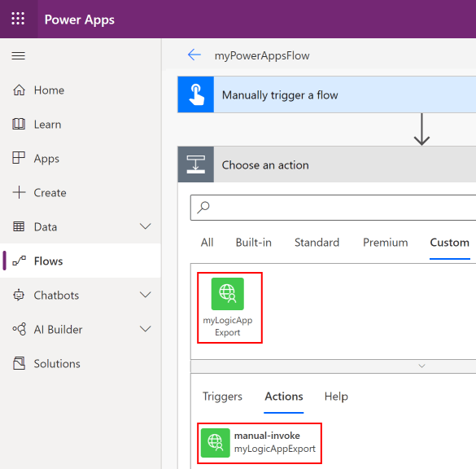This screenshot has width=476, height=469.
Task: Click the myPowerAppsFlow title
Action: pyautogui.click(x=262, y=56)
